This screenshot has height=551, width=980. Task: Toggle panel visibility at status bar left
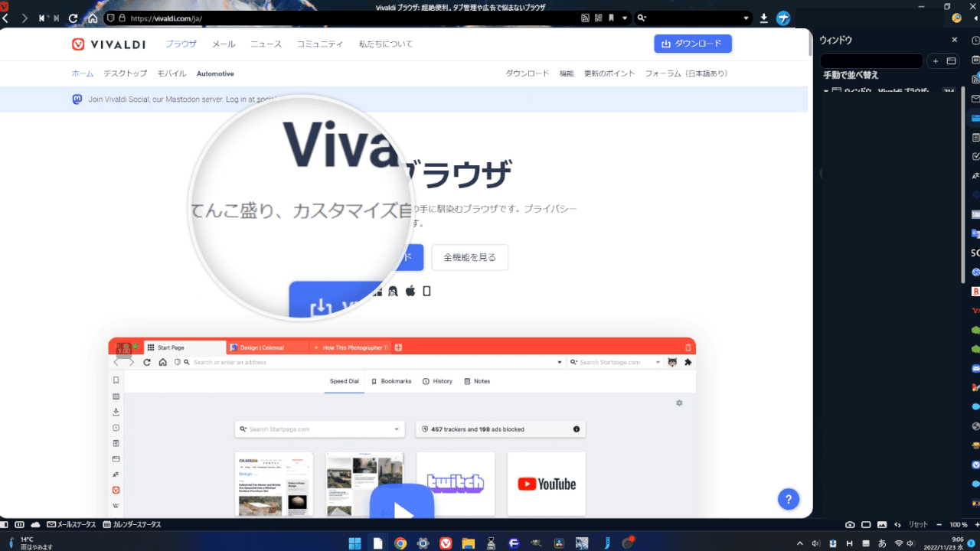coord(5,525)
